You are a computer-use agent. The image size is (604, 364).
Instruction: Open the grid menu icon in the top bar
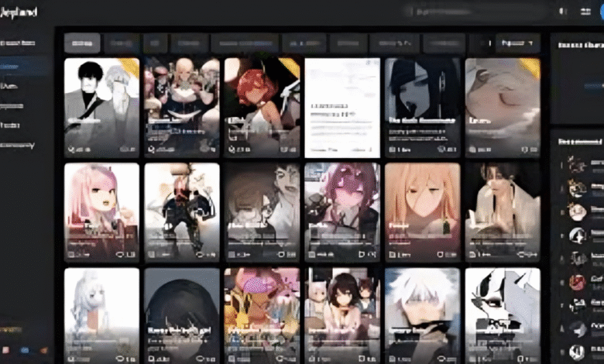[x=585, y=12]
